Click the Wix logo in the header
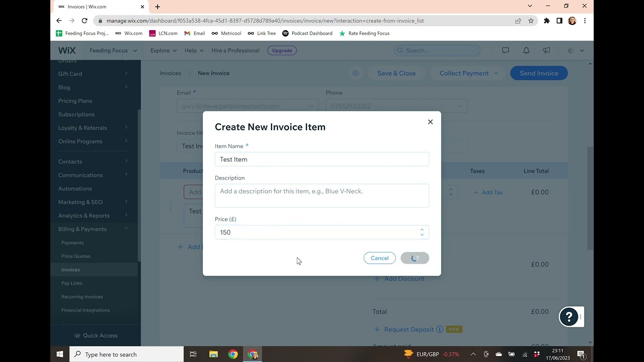The width and height of the screenshot is (644, 362). (67, 50)
